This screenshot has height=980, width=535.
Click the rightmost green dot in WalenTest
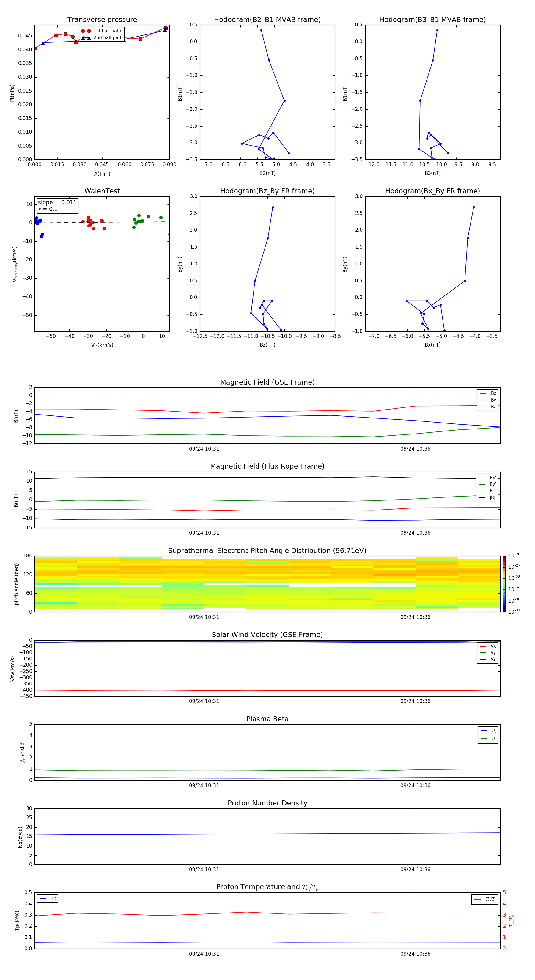169,234
